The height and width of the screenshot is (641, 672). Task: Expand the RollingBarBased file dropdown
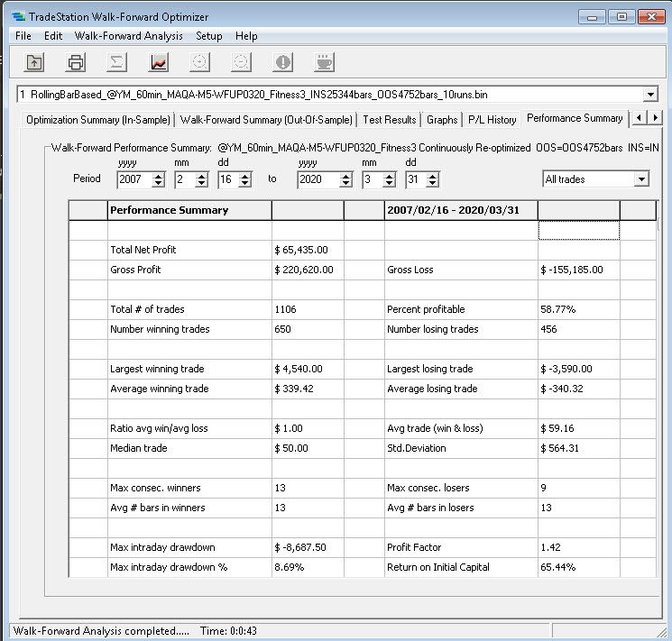click(650, 95)
